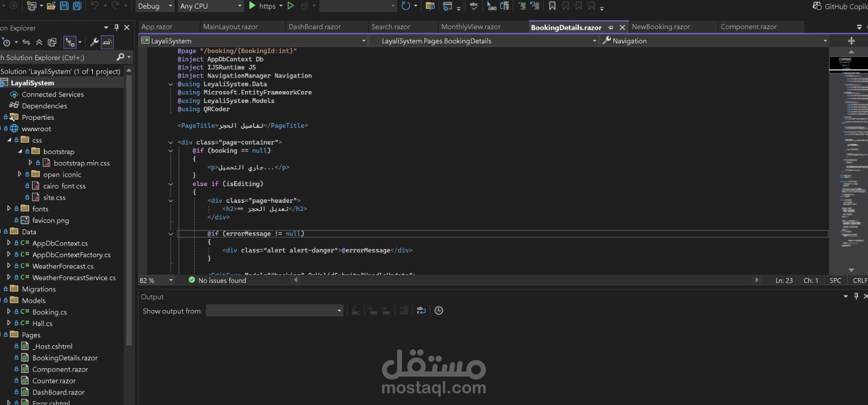868x405 pixels.
Task: Close the BookingDetails.razor tab
Action: (x=622, y=27)
